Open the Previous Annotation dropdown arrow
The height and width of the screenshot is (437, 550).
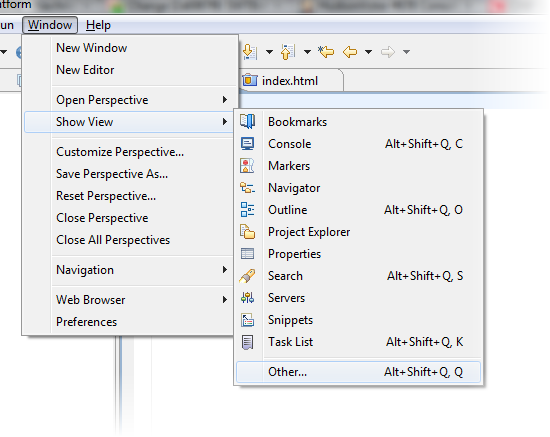pos(307,52)
